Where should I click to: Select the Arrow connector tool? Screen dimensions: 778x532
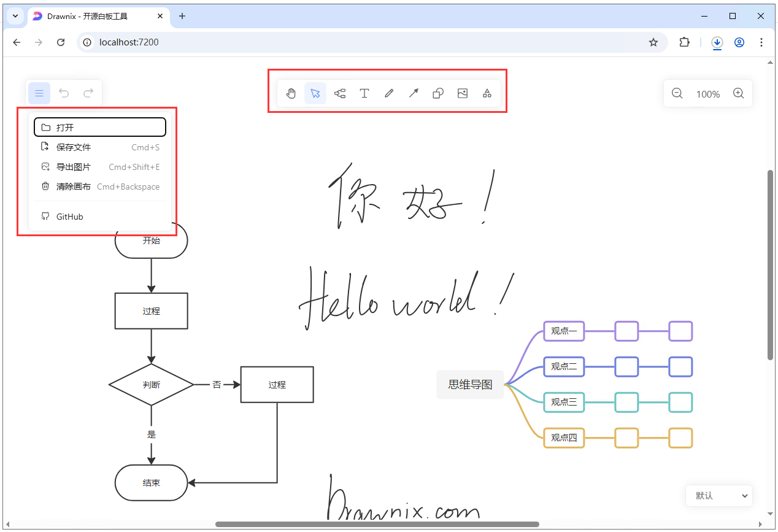[414, 93]
